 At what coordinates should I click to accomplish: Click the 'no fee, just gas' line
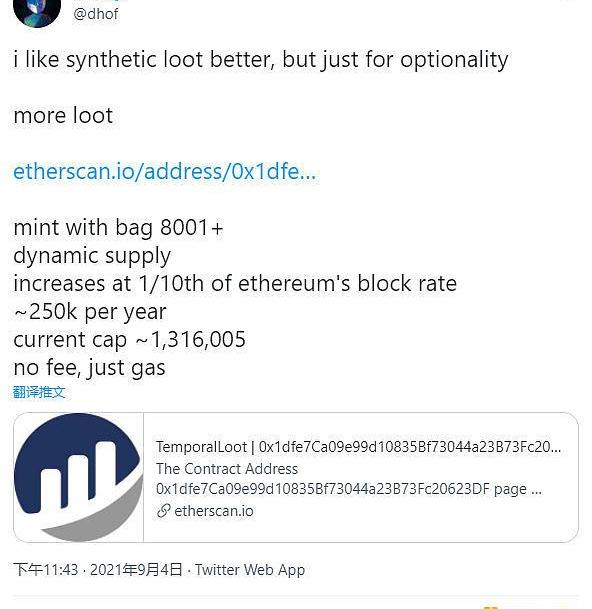coord(89,368)
